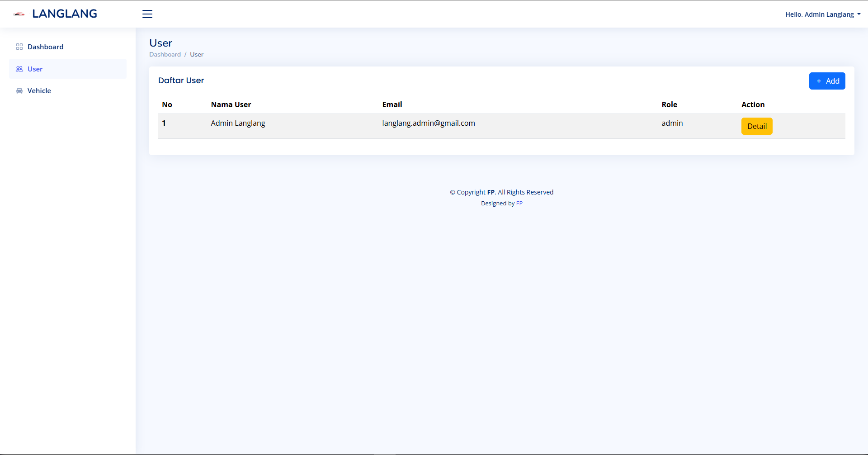Click the Dashboard grid icon in sidebar
The height and width of the screenshot is (455, 868).
tap(19, 47)
